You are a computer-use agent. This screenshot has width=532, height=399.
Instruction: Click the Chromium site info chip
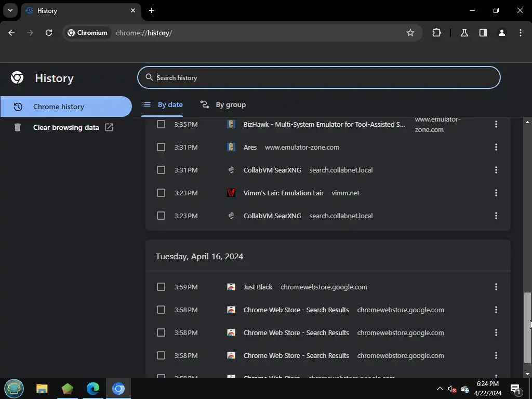click(x=87, y=33)
